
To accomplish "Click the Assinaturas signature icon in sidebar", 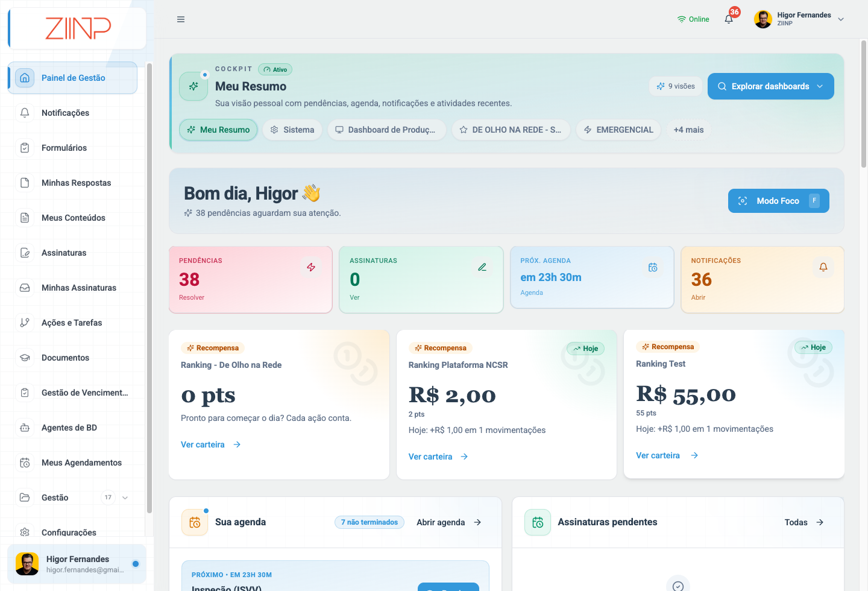I will [25, 253].
